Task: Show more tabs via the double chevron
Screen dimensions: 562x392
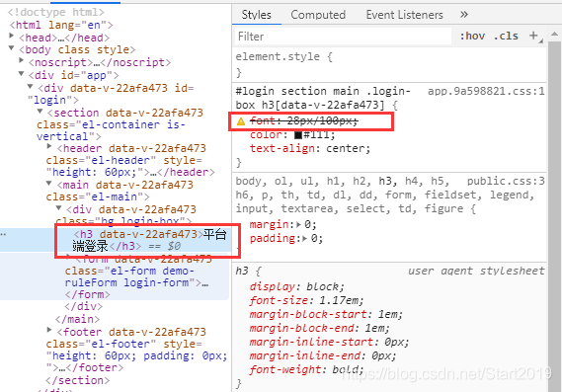Action: (464, 15)
